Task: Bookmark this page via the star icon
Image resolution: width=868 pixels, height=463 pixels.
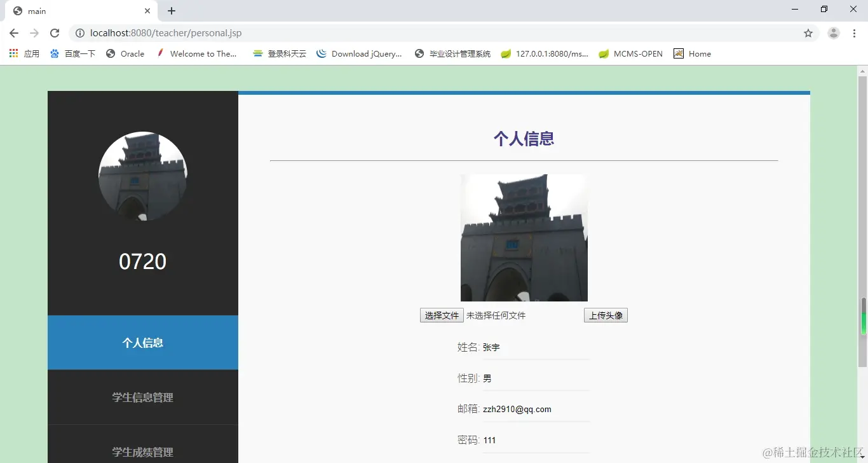Action: (x=808, y=33)
